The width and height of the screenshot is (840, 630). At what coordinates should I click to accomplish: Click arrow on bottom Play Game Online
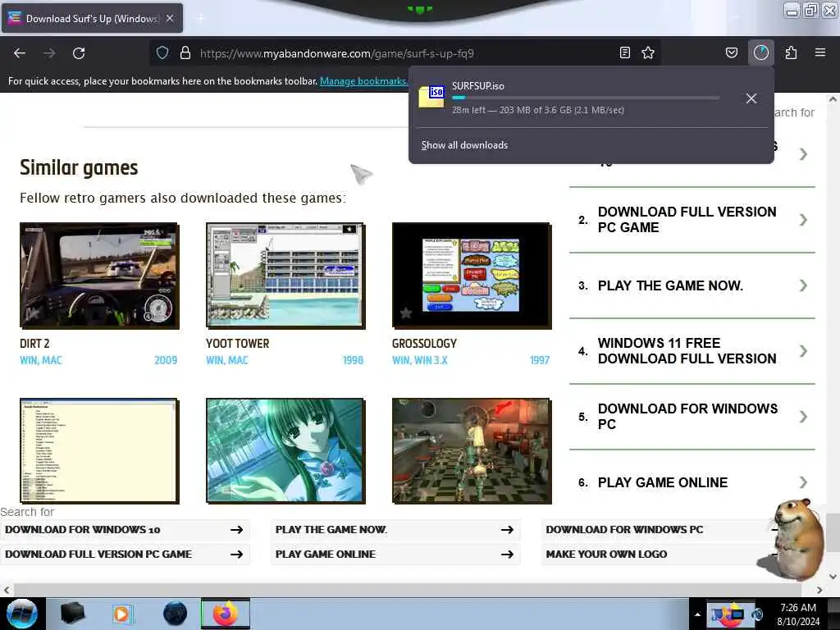pyautogui.click(x=507, y=555)
